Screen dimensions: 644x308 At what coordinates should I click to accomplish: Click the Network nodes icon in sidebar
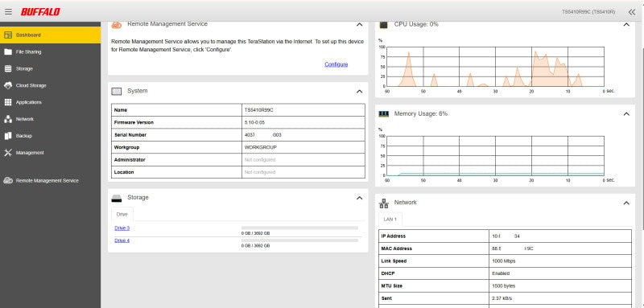8,119
